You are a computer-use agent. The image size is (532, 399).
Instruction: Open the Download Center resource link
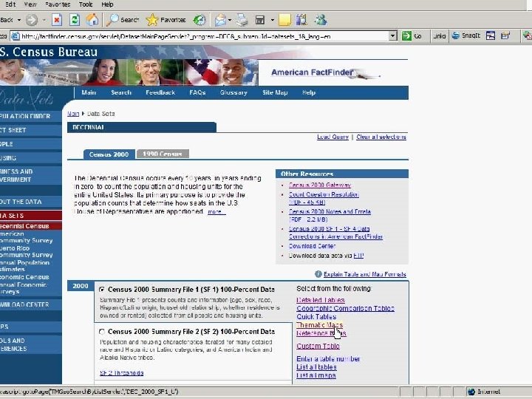tap(312, 246)
